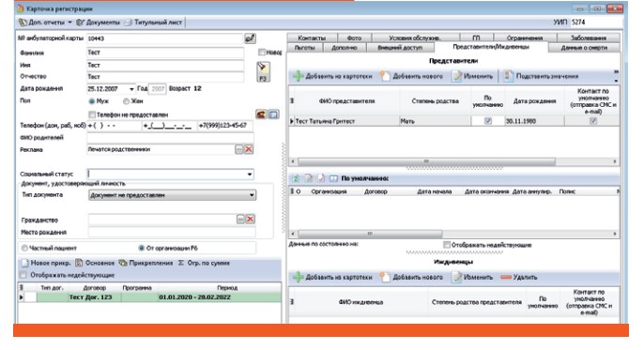Click Добавить нового in the Иждивенцы toolbar

click(x=411, y=278)
